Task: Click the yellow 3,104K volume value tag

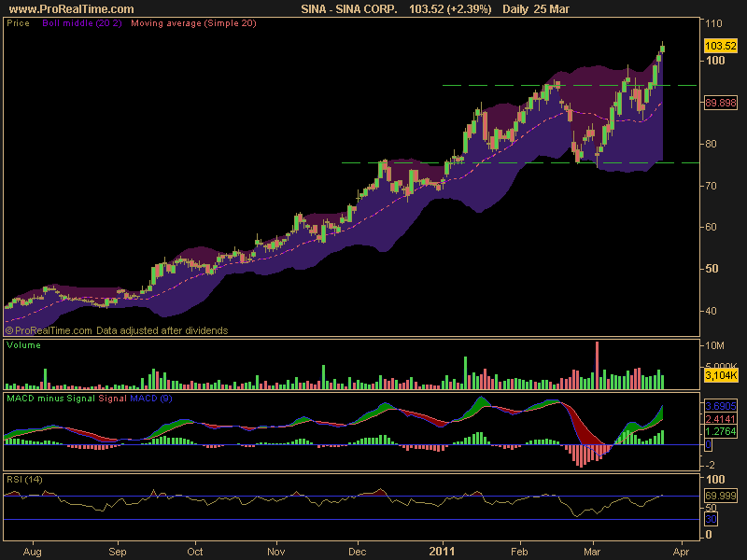Action: pyautogui.click(x=721, y=375)
